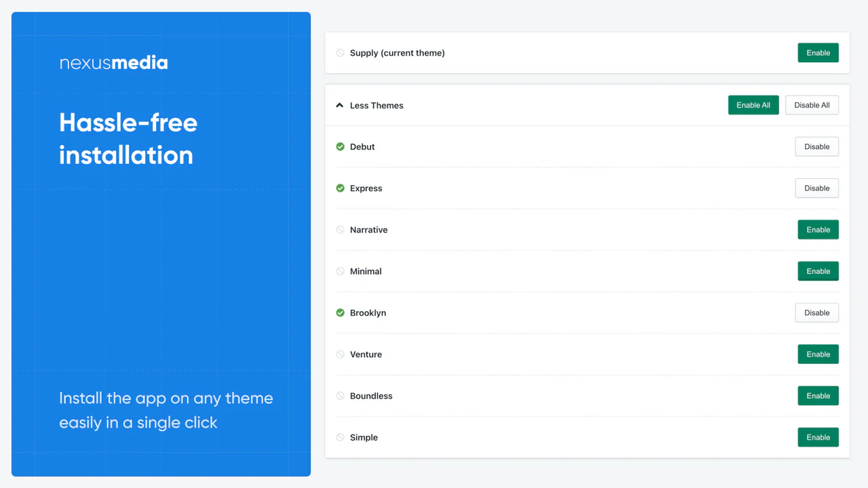Viewport: 868px width, 488px height.
Task: Disable the app on Brooklyn theme
Action: pos(816,312)
